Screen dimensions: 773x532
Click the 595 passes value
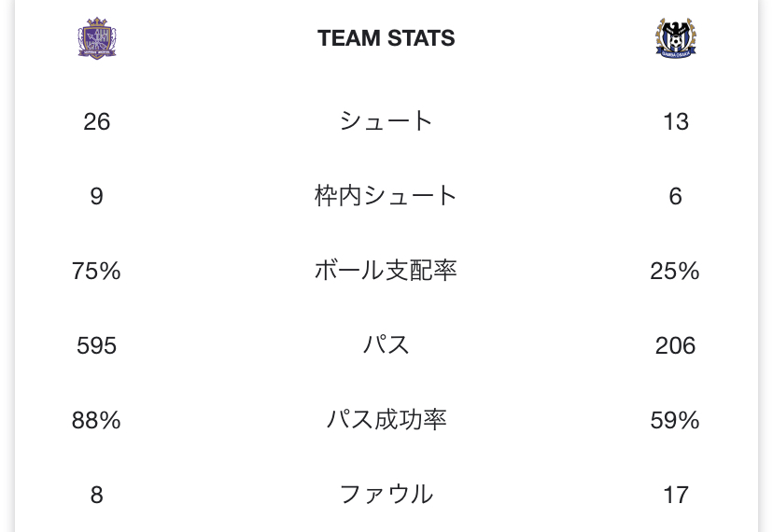point(97,345)
